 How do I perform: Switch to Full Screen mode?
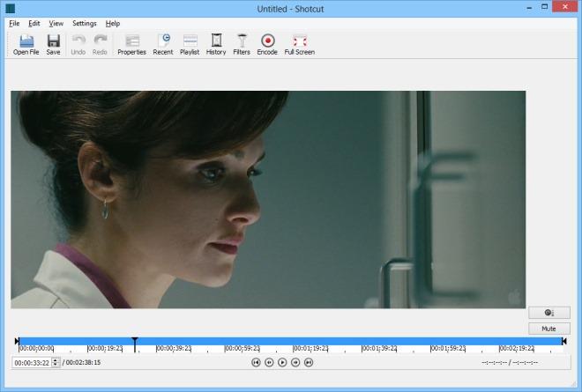pos(299,44)
